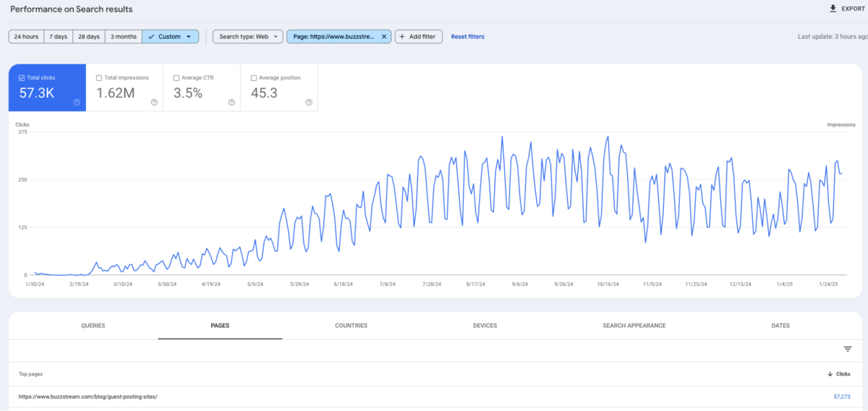The height and width of the screenshot is (411, 868).
Task: Click the 45.3 average position value
Action: [x=264, y=93]
